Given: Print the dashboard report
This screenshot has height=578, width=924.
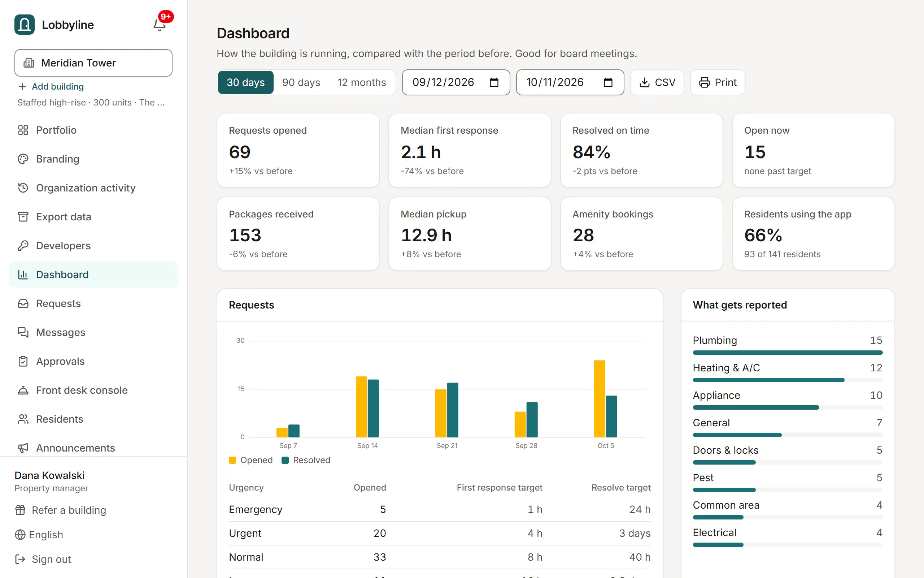Looking at the screenshot, I should (718, 82).
